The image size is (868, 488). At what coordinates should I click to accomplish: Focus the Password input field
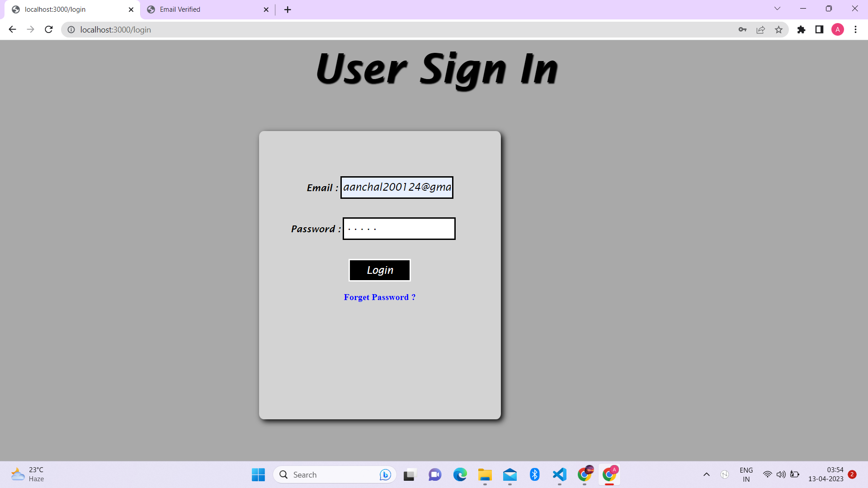[x=399, y=229]
